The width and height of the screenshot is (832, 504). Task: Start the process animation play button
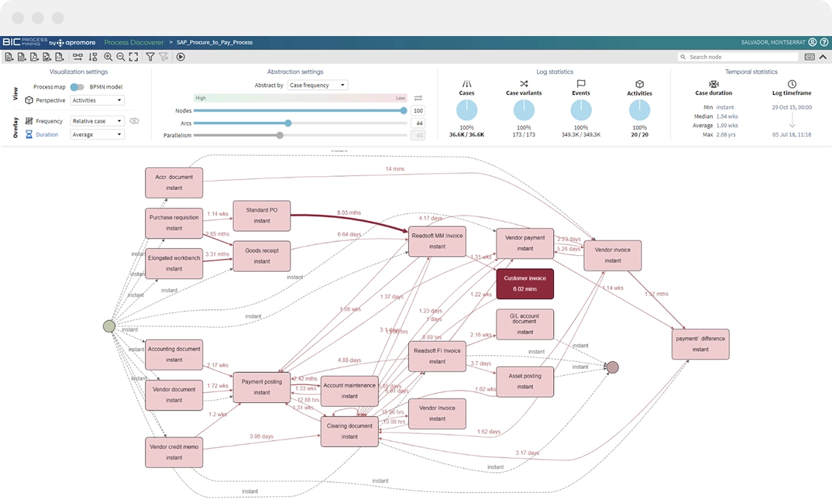click(x=180, y=57)
